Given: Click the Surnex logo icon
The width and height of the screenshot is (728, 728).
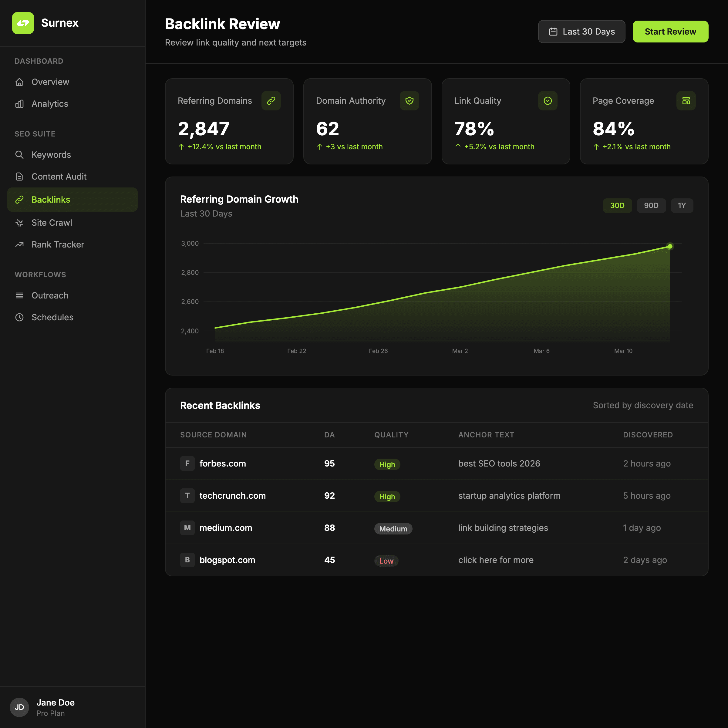Looking at the screenshot, I should point(23,23).
